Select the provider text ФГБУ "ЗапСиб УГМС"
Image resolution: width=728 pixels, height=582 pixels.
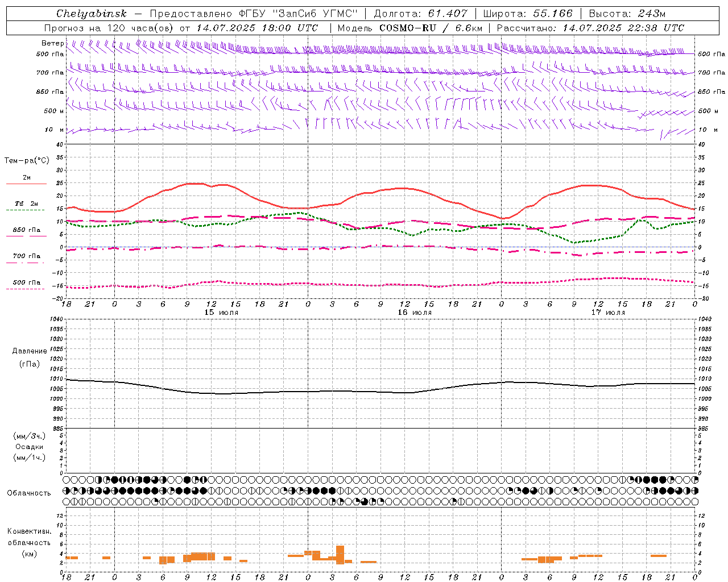click(300, 14)
